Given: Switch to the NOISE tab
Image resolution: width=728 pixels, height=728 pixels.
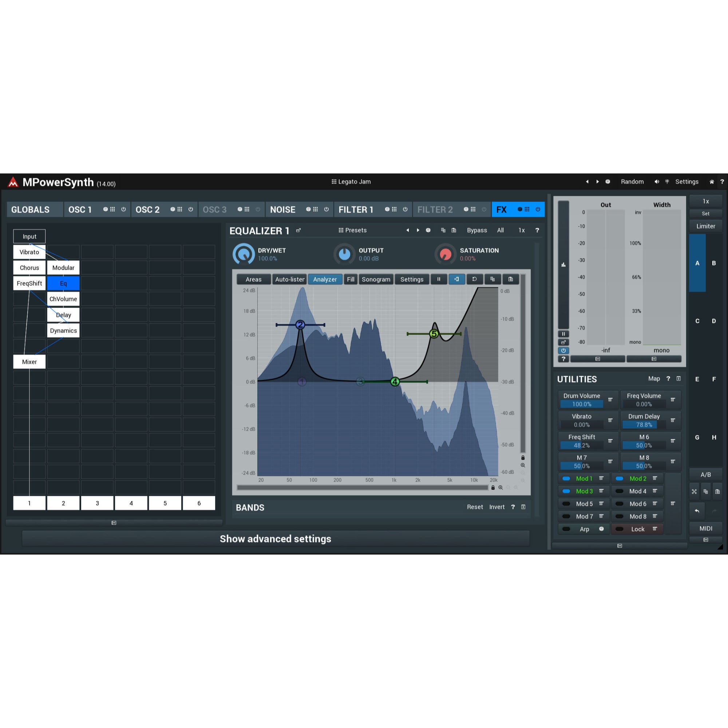Looking at the screenshot, I should pyautogui.click(x=282, y=210).
